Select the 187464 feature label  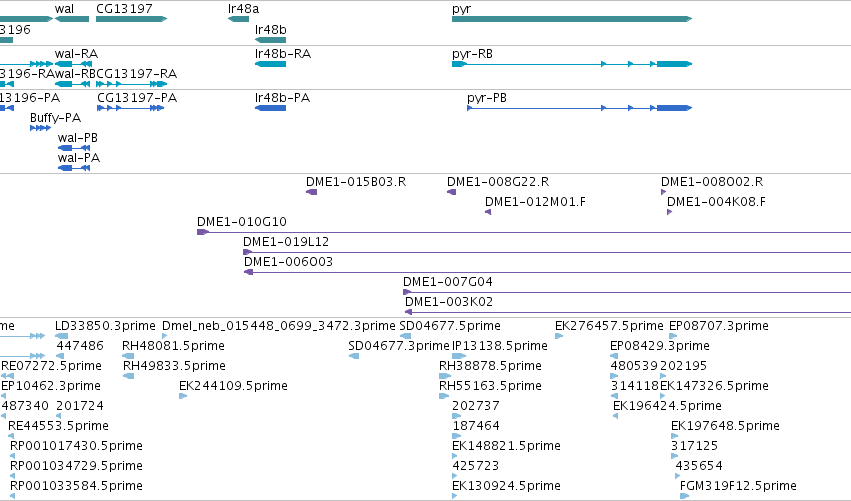click(476, 426)
